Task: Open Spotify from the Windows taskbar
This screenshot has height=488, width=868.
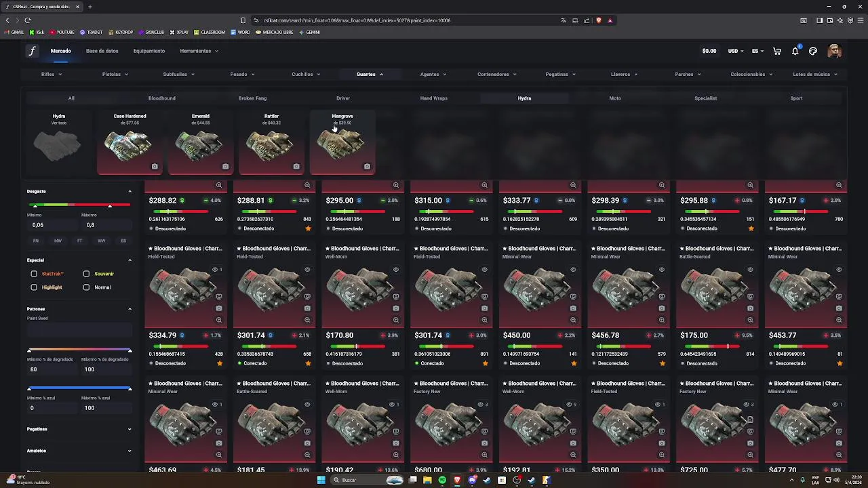Action: point(442,480)
